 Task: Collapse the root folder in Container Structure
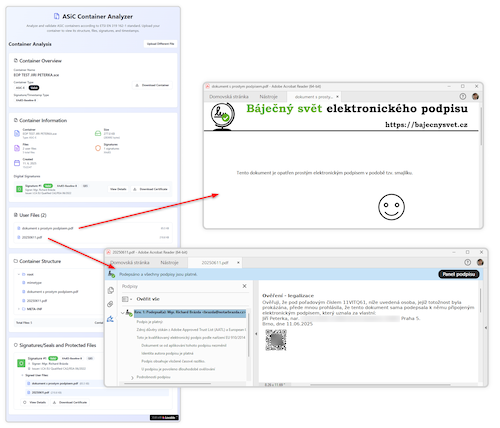point(19,274)
